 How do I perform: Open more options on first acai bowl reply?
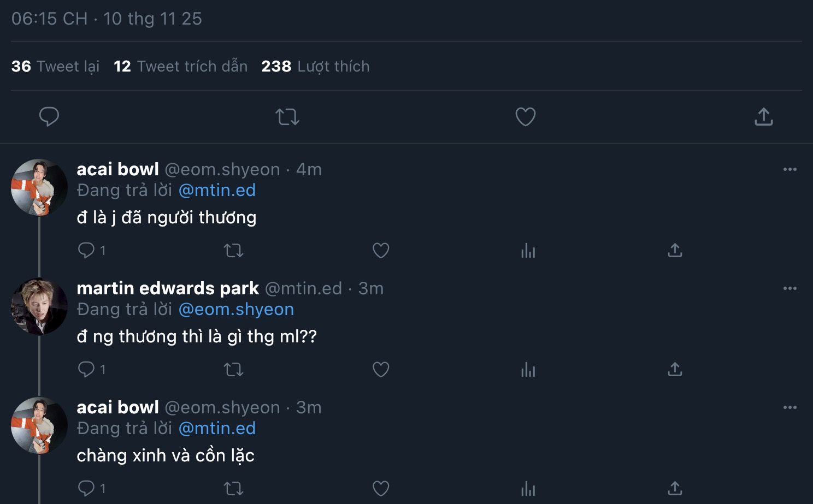(x=790, y=169)
